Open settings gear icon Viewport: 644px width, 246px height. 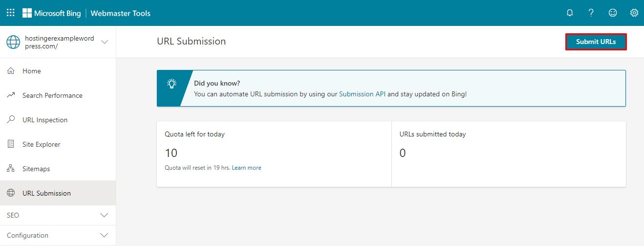tap(634, 13)
